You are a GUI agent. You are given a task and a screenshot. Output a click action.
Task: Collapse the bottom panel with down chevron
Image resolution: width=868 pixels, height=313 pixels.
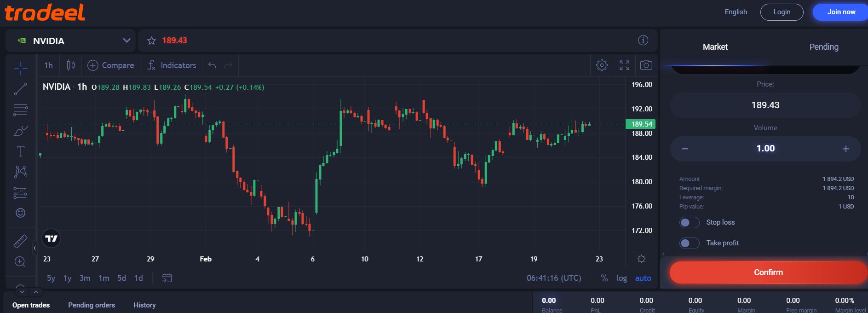tap(22, 292)
